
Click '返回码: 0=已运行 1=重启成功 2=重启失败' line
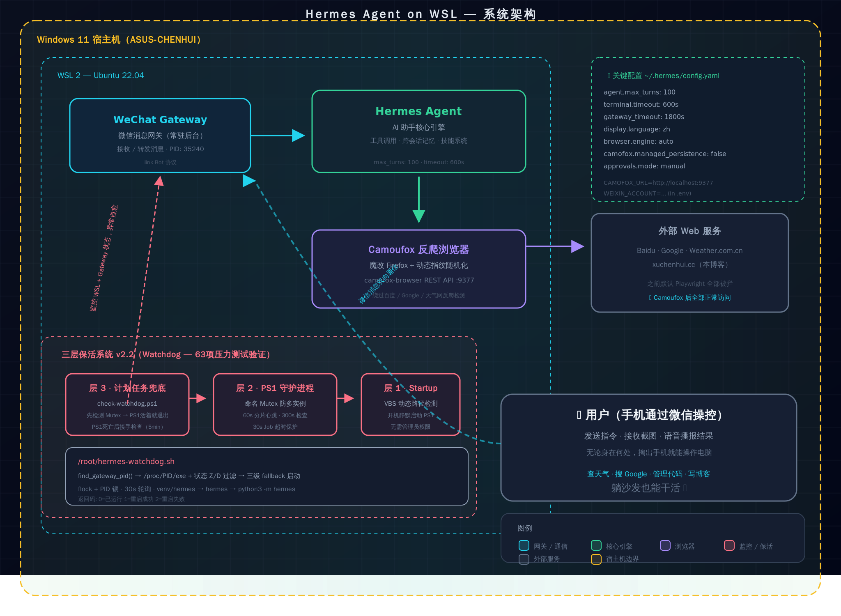(131, 499)
